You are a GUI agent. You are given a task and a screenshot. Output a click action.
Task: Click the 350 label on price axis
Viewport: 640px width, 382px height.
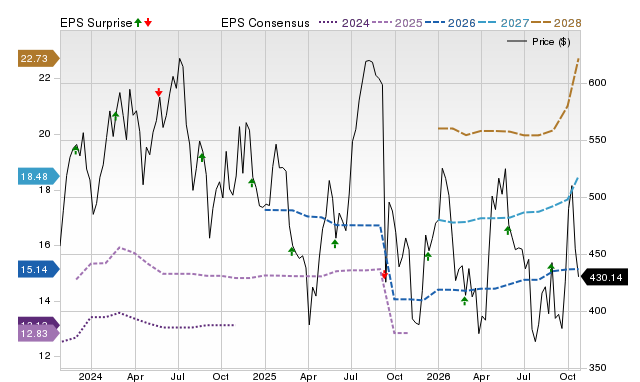click(x=597, y=368)
